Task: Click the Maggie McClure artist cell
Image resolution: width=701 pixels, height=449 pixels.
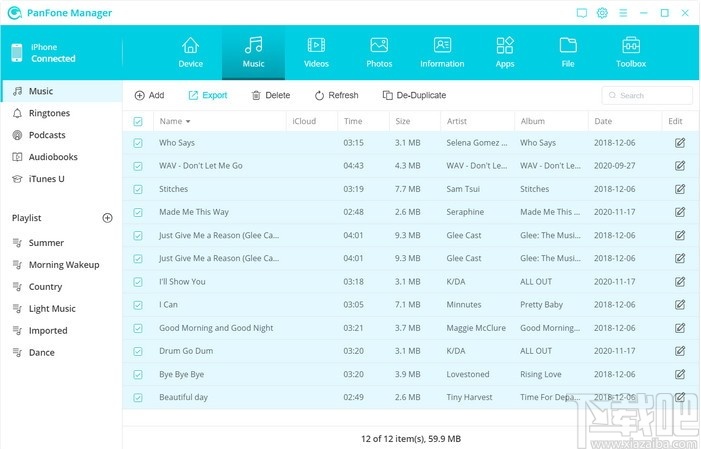Action: [476, 328]
